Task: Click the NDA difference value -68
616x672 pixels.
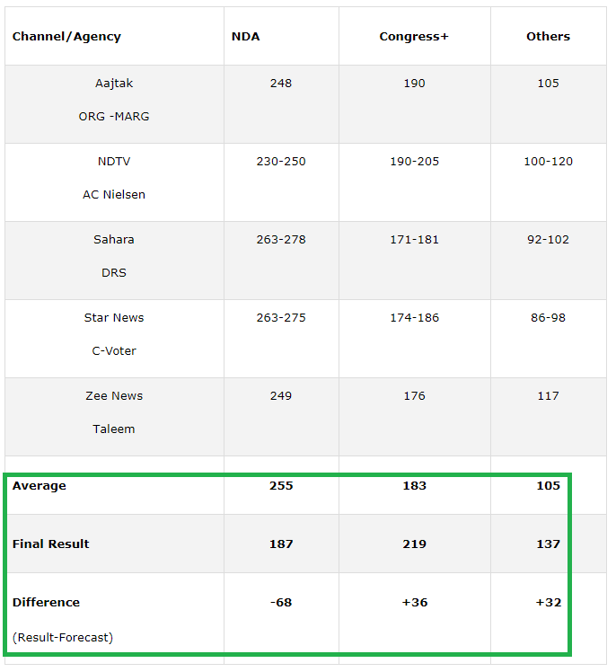Action: pyautogui.click(x=281, y=603)
